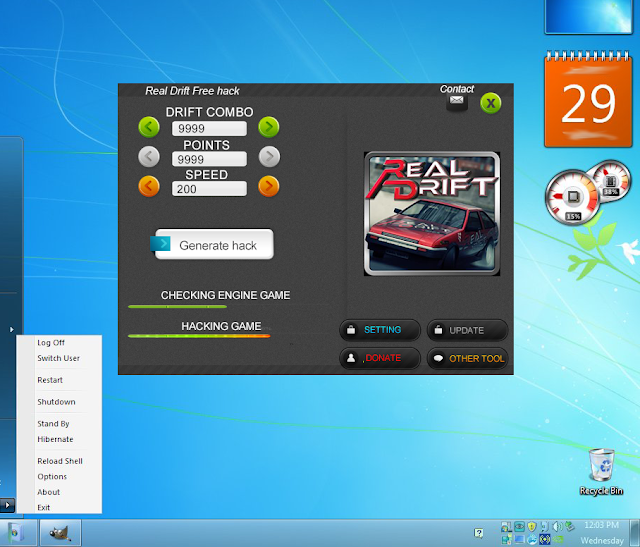Open the Contact envelope icon

coord(456,100)
